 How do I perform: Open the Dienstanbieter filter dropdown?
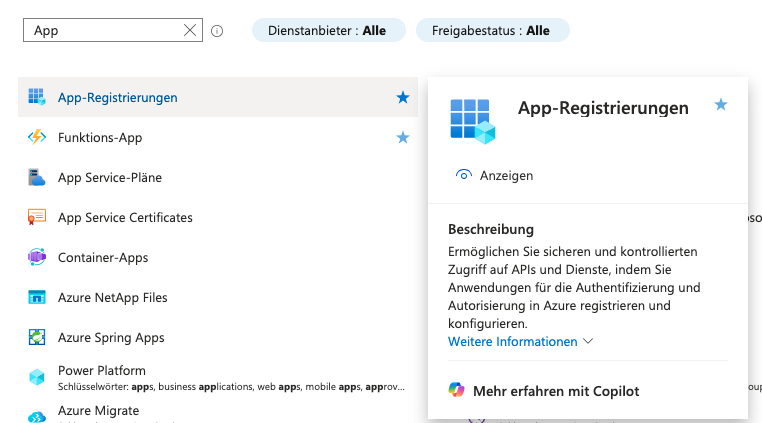tap(328, 31)
